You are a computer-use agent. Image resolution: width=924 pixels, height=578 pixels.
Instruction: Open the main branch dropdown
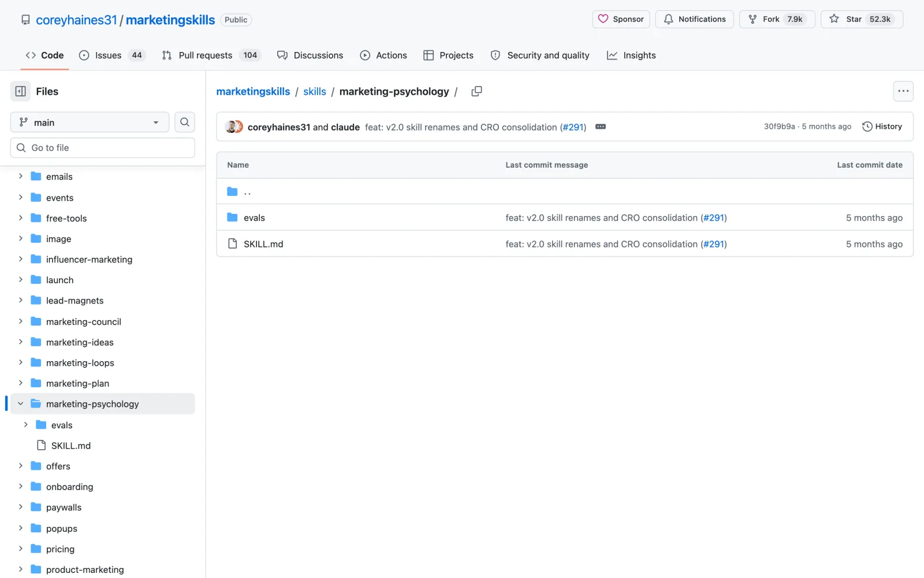[90, 122]
